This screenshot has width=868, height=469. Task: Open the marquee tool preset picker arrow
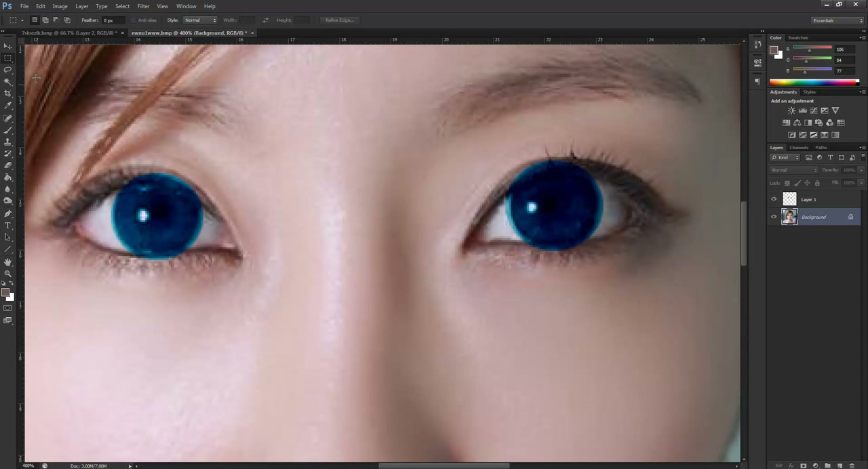22,20
